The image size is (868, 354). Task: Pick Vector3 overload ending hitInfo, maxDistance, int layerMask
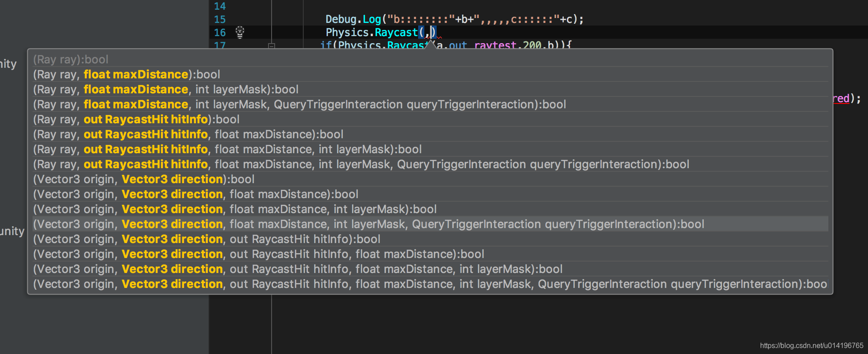click(x=430, y=269)
